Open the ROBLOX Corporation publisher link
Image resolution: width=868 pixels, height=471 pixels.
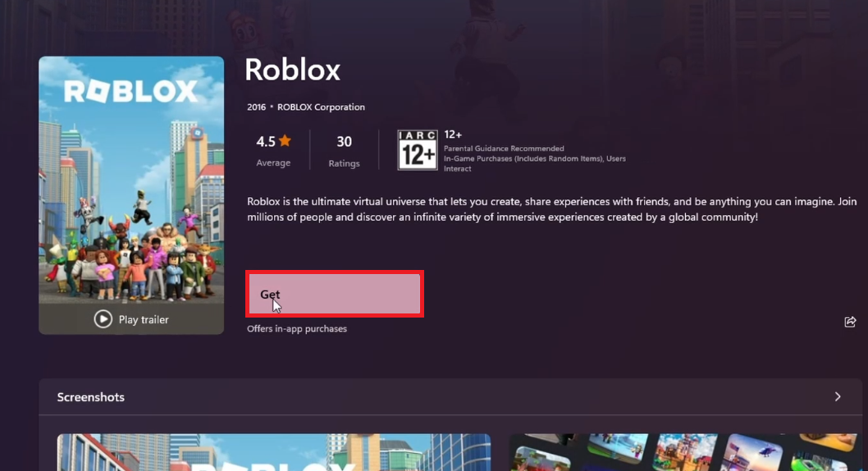[x=321, y=107]
